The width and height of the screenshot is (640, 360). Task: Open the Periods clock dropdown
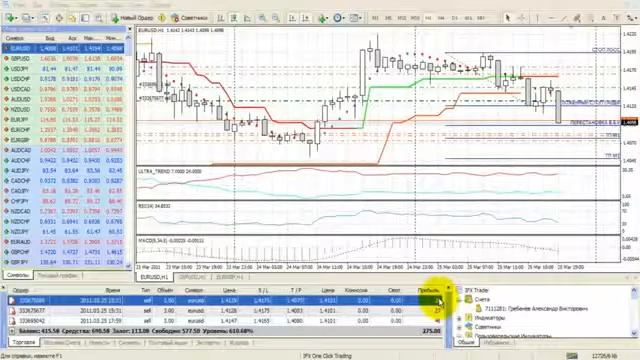point(338,18)
